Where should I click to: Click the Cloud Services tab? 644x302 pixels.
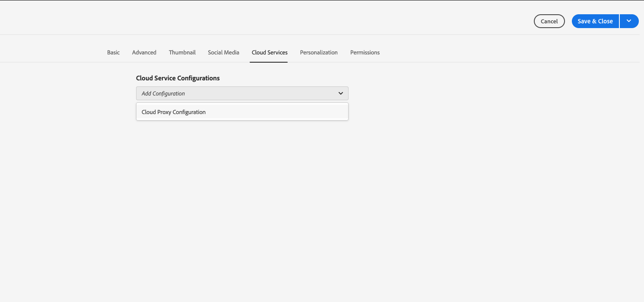tap(270, 52)
